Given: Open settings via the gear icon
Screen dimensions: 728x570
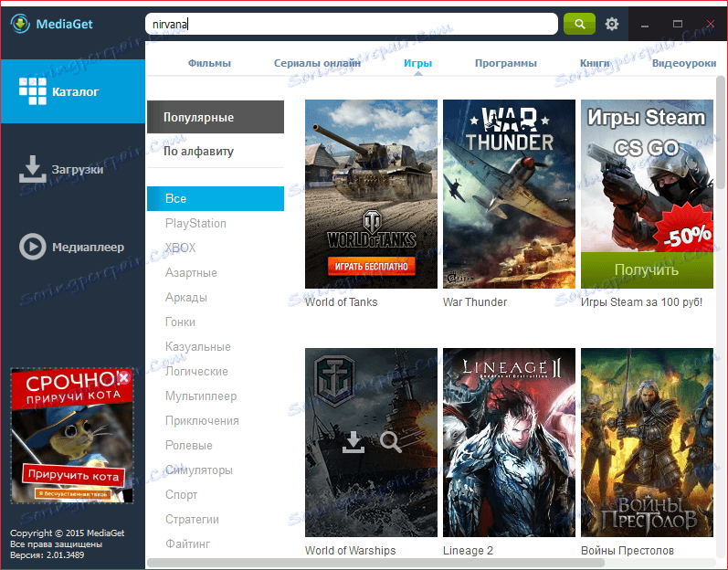Looking at the screenshot, I should pos(612,24).
